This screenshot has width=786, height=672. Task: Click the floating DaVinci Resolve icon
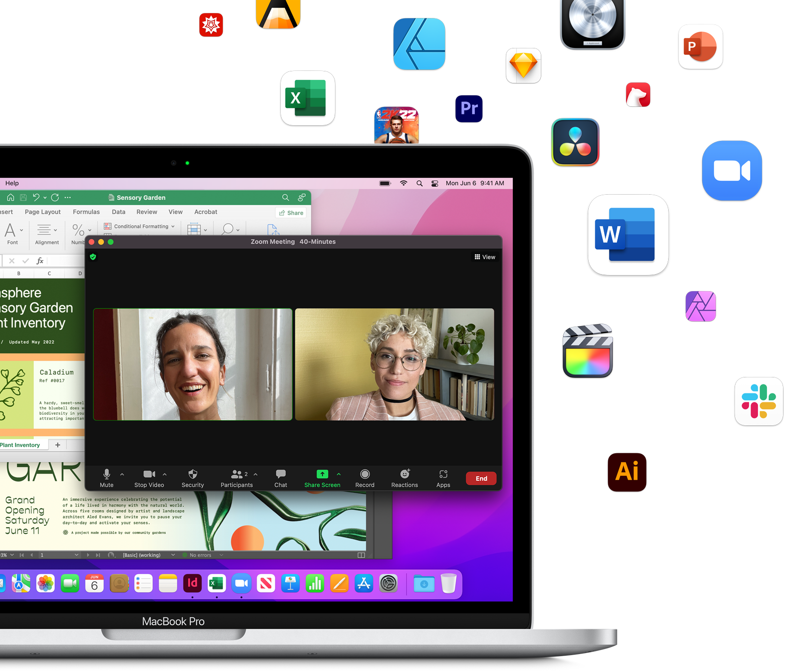(x=575, y=142)
